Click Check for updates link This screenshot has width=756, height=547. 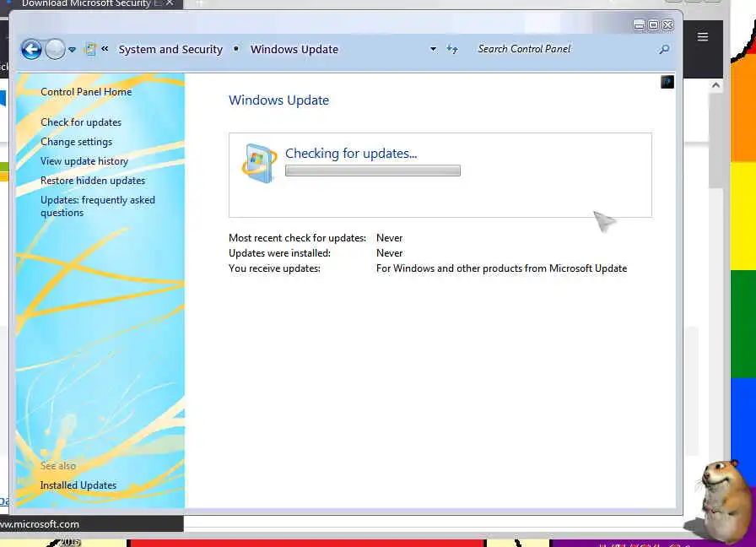coord(81,122)
